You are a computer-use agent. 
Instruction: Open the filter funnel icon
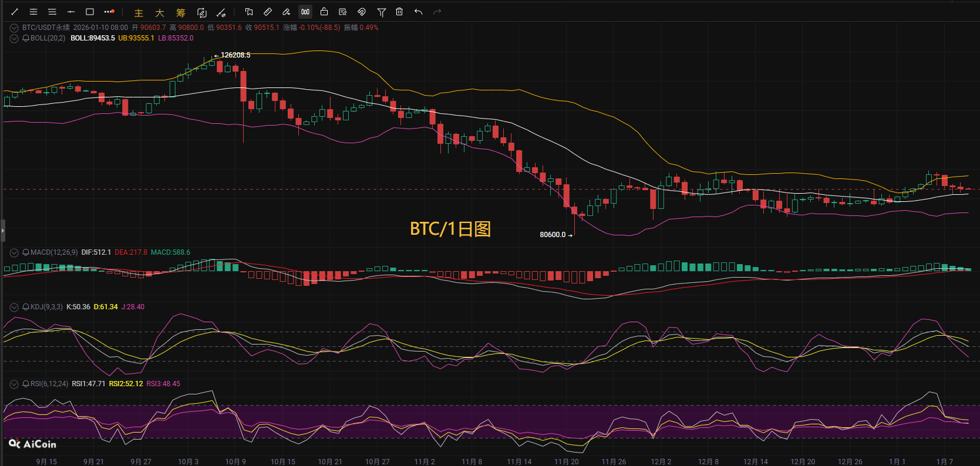tap(381, 12)
